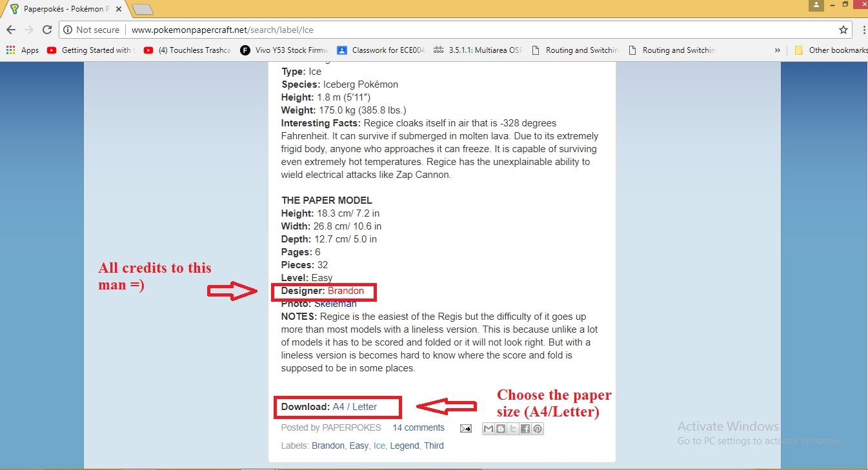868x470 pixels.
Task: Click the "Posted by PAPERPOKES" text
Action: point(331,427)
